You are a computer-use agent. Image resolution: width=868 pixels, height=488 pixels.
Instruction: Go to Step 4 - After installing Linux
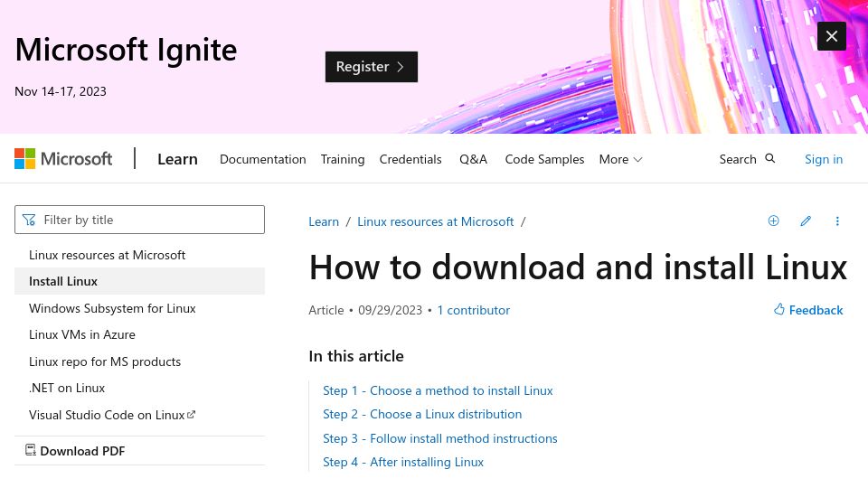(x=403, y=462)
